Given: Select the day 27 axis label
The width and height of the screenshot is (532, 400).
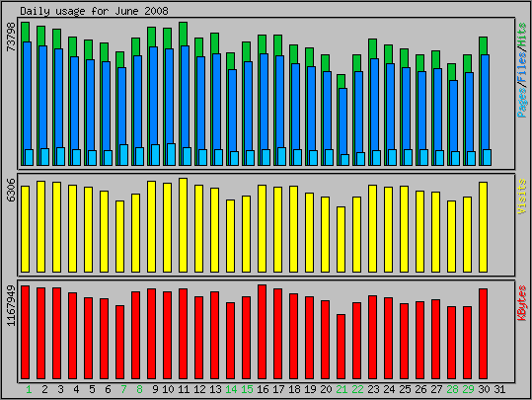Looking at the screenshot, I should pos(436,389).
